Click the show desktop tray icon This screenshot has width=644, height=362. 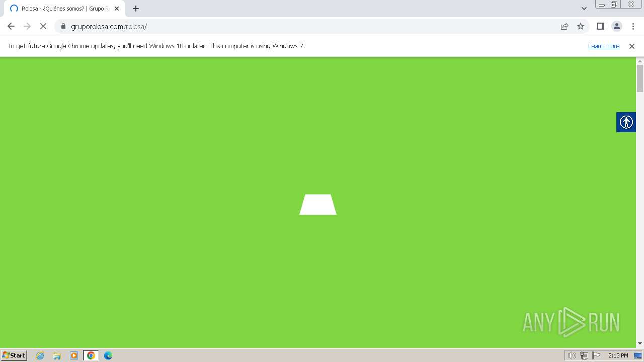pyautogui.click(x=638, y=355)
